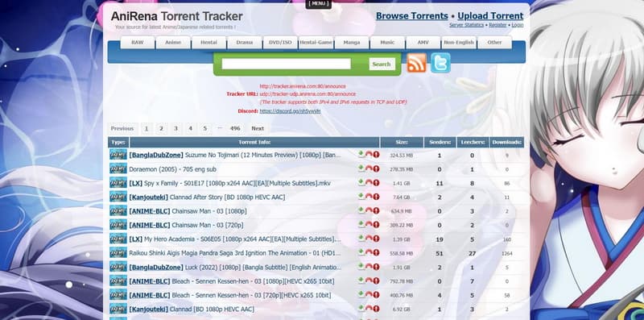Open the RSS feed icon

click(x=416, y=63)
